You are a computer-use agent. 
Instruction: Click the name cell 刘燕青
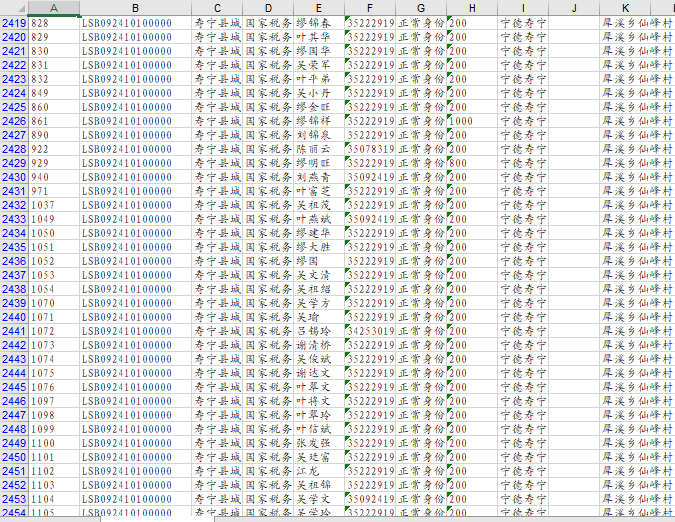[319, 177]
